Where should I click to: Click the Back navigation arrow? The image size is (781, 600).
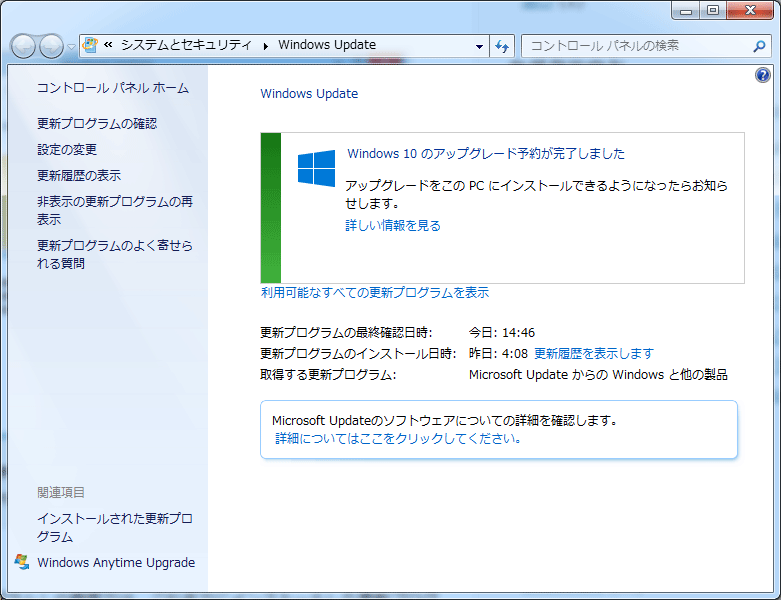[x=23, y=46]
